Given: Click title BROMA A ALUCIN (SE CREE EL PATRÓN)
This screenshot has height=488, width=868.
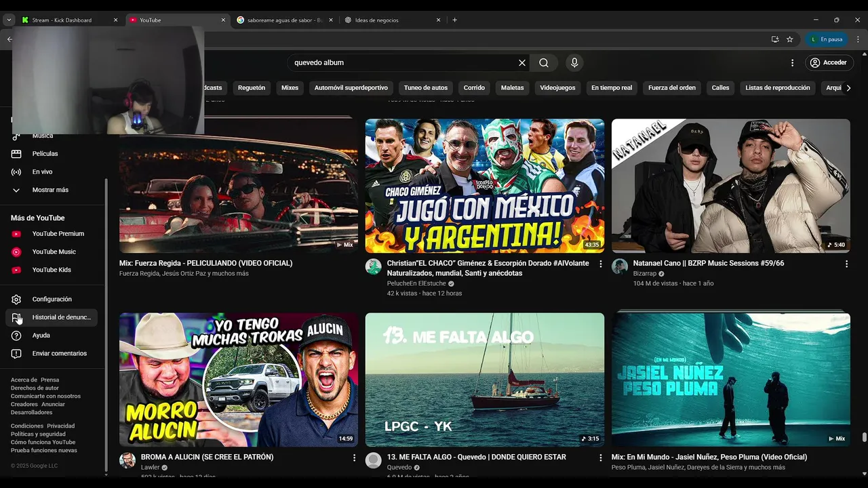Looking at the screenshot, I should (x=207, y=457).
